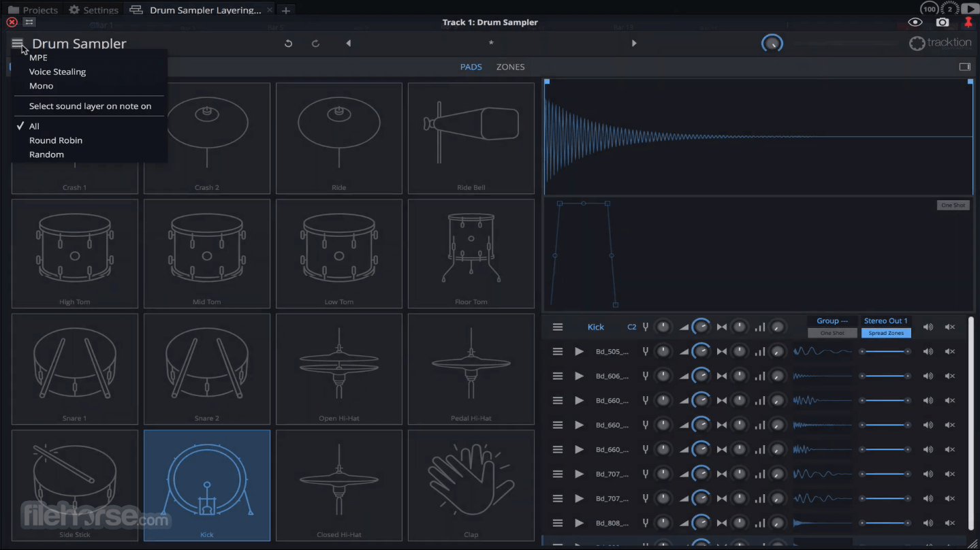980x550 pixels.
Task: Click the sample list vertical scrollbar
Action: click(x=971, y=424)
